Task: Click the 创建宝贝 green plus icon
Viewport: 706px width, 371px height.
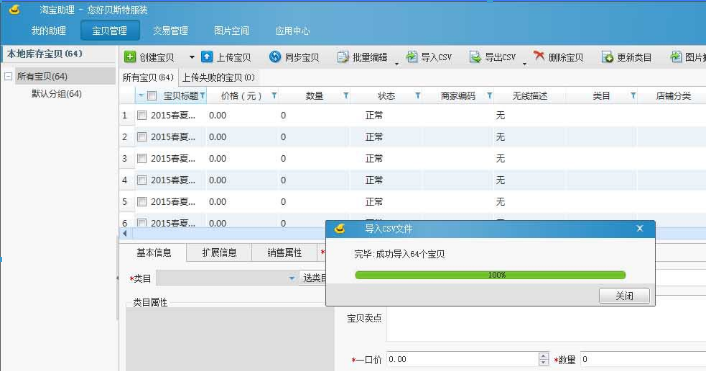Action: coord(130,57)
